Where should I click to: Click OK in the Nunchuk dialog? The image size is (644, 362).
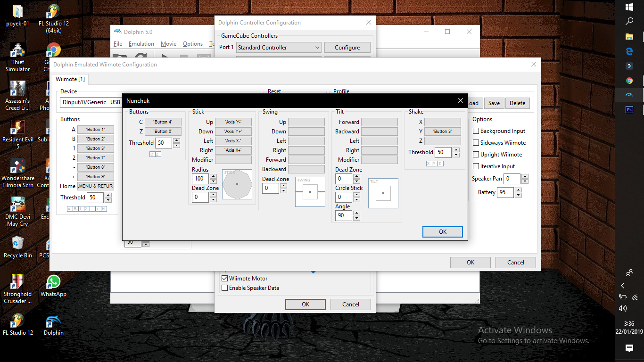point(442,232)
